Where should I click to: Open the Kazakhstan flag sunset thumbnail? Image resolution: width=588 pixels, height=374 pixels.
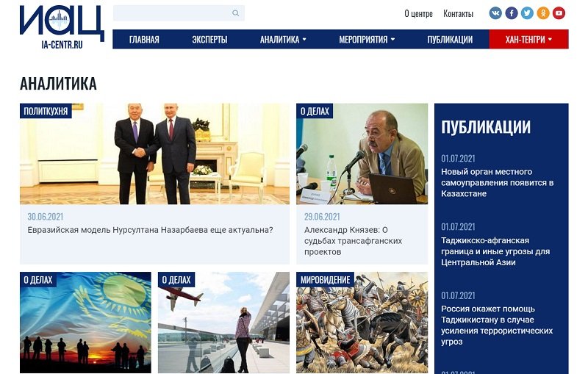pyautogui.click(x=85, y=323)
